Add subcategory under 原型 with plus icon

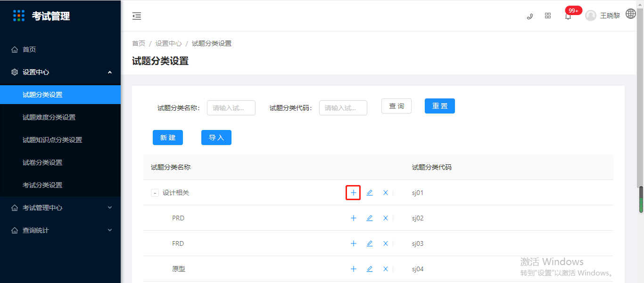pos(354,269)
